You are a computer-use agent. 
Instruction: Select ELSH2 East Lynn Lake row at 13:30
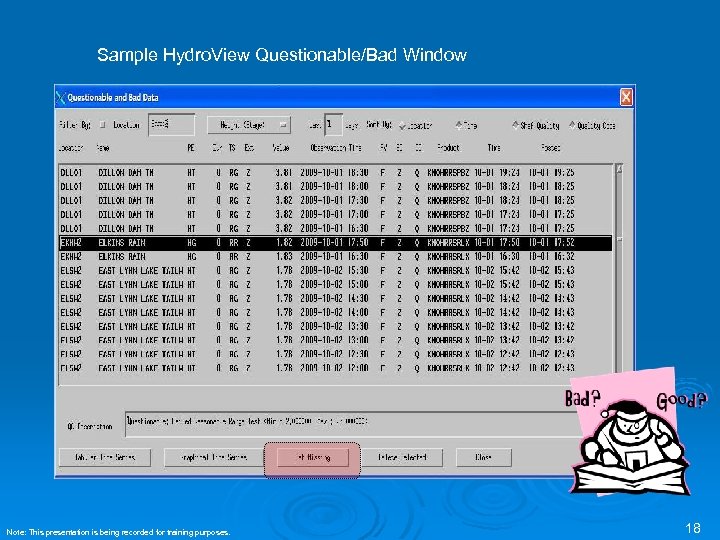[336, 326]
